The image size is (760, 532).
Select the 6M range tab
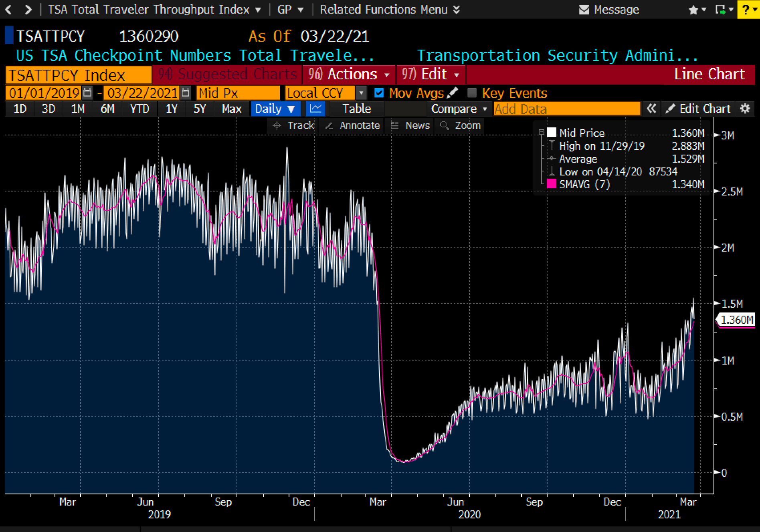click(x=107, y=109)
